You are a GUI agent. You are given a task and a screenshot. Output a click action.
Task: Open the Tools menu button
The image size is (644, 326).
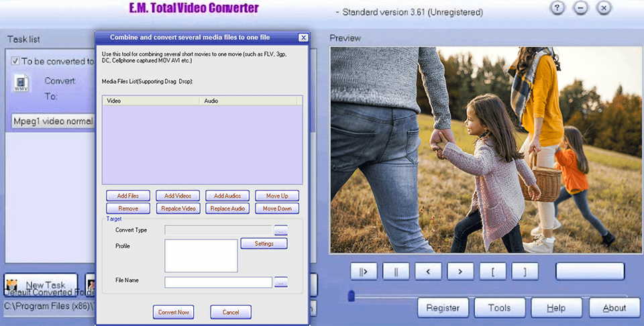pos(499,308)
